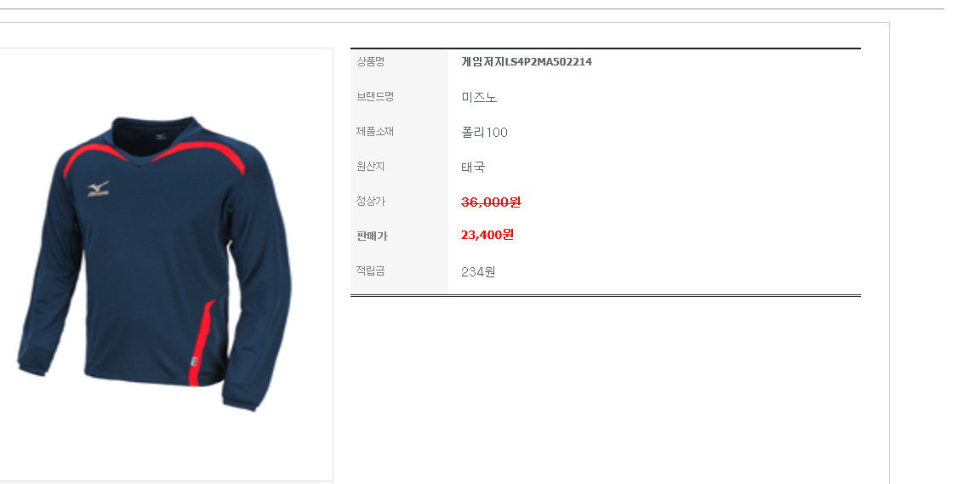Click the 브랜드명 row label
Image resolution: width=980 pixels, height=484 pixels.
point(375,96)
